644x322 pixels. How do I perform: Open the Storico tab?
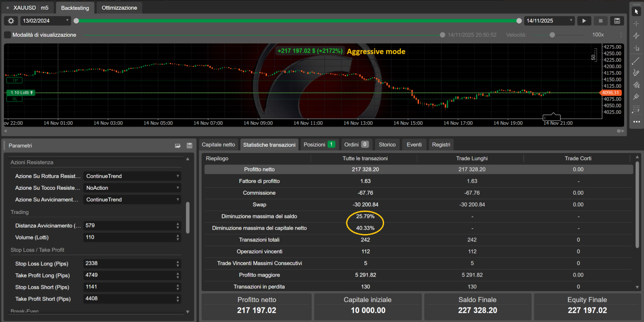tap(387, 145)
